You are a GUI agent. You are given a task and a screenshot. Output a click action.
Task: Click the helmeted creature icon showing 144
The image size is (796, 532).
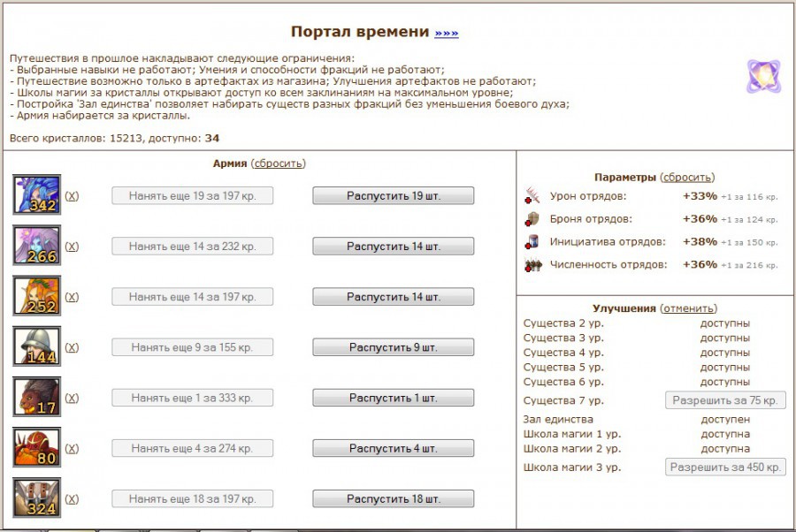(36, 346)
